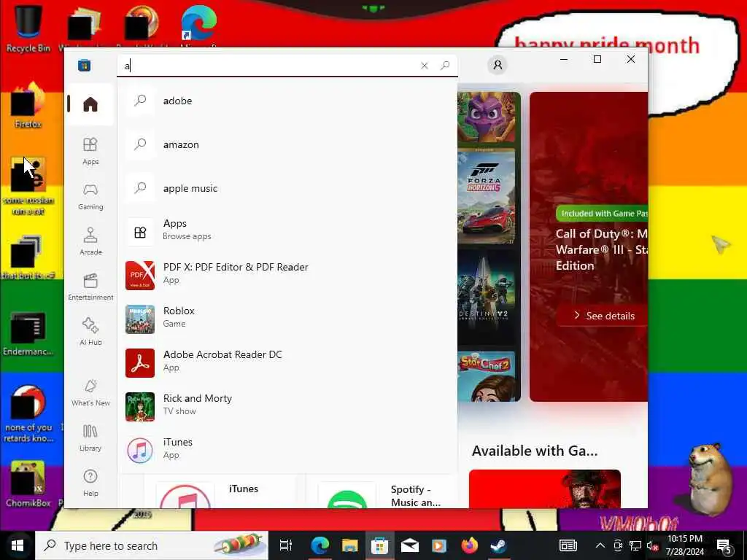Open Task View on taskbar
The width and height of the screenshot is (747, 560).
pyautogui.click(x=286, y=545)
